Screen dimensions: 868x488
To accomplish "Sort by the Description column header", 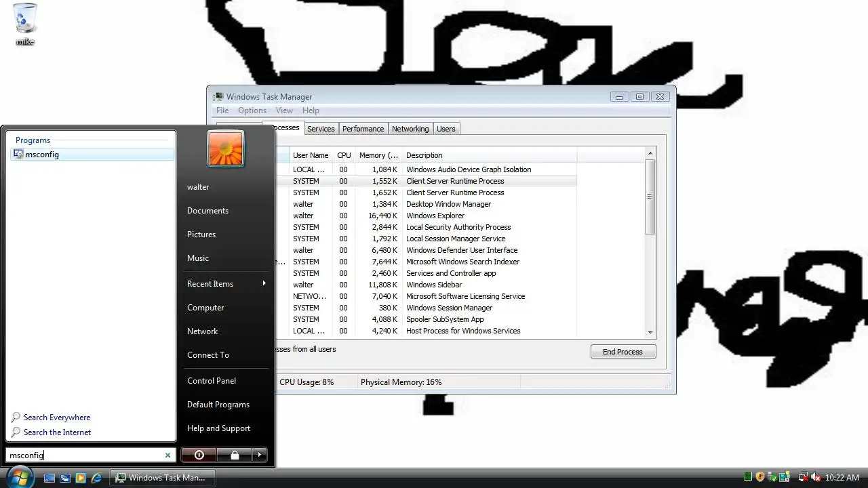I will [x=490, y=155].
